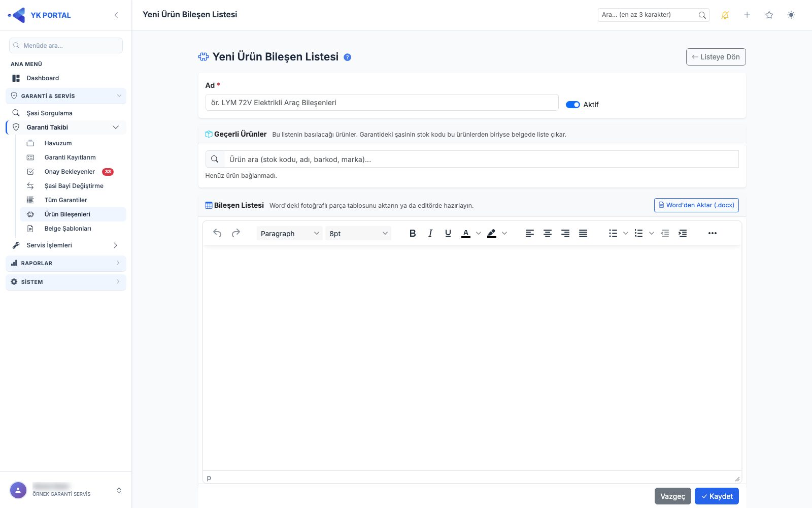Open numbered list style dropdown arrow

tap(652, 233)
